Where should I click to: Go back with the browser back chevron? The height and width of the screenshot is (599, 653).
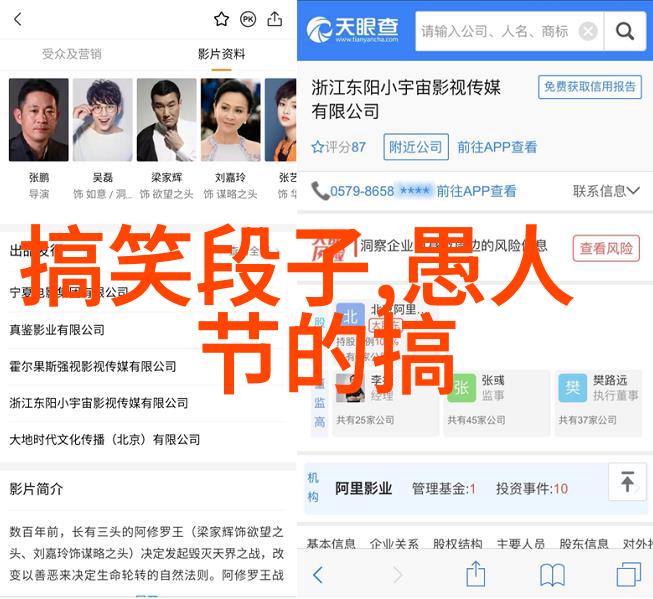318,575
